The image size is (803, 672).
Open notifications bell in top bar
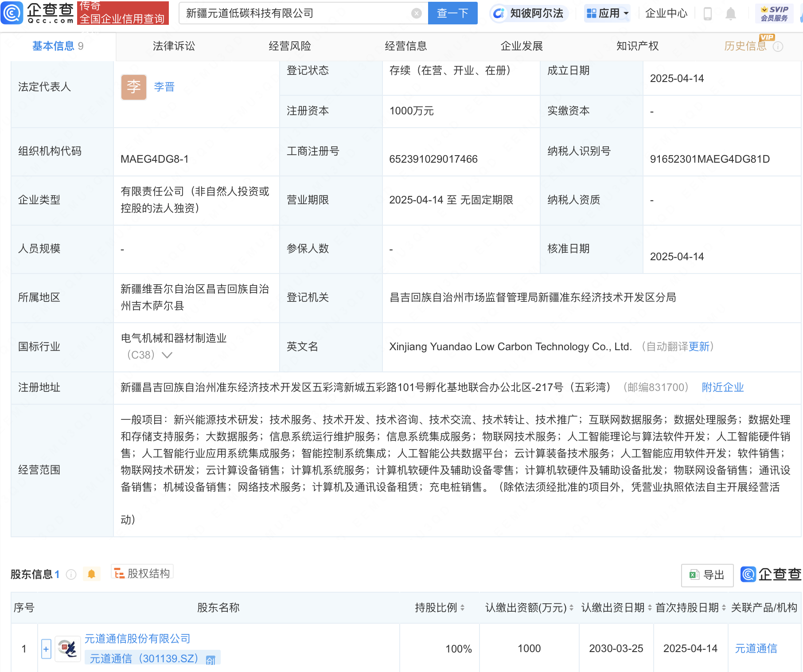pyautogui.click(x=731, y=14)
